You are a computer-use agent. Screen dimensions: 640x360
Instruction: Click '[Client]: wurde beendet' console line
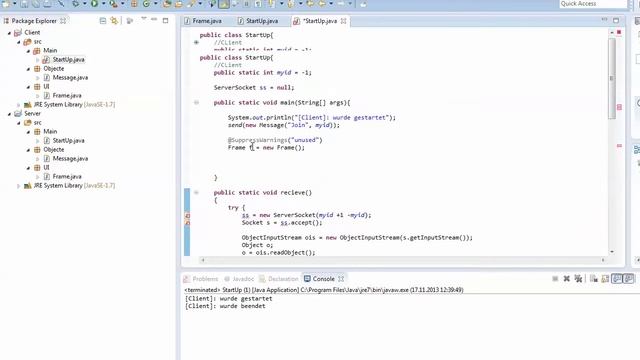pyautogui.click(x=225, y=306)
